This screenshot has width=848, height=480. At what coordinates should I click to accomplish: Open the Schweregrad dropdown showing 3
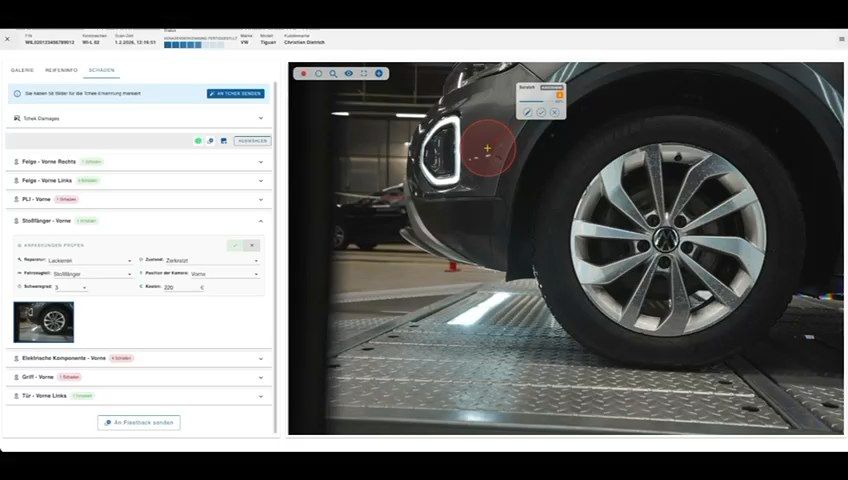pyautogui.click(x=70, y=288)
